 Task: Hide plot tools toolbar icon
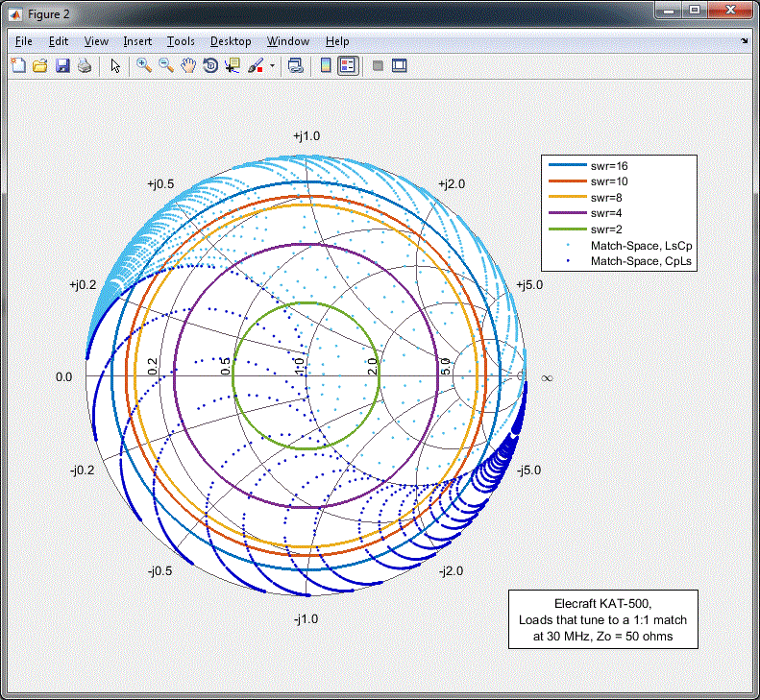coord(378,65)
